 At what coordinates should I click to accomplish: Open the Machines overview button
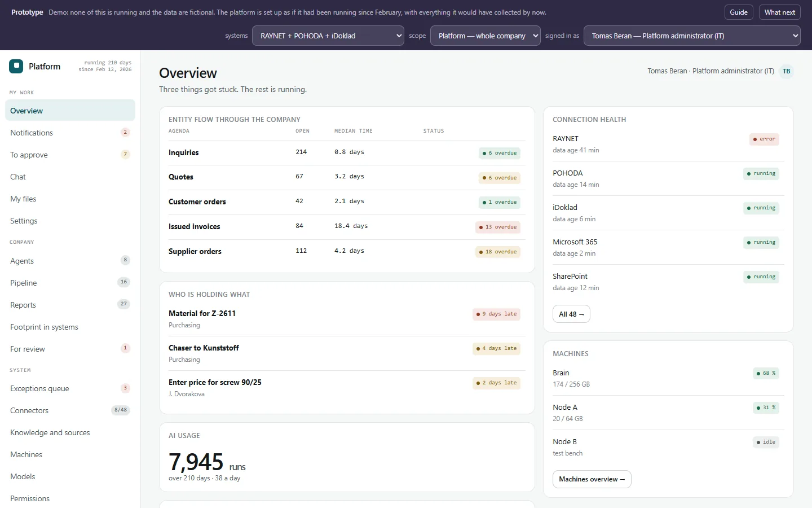(x=592, y=479)
